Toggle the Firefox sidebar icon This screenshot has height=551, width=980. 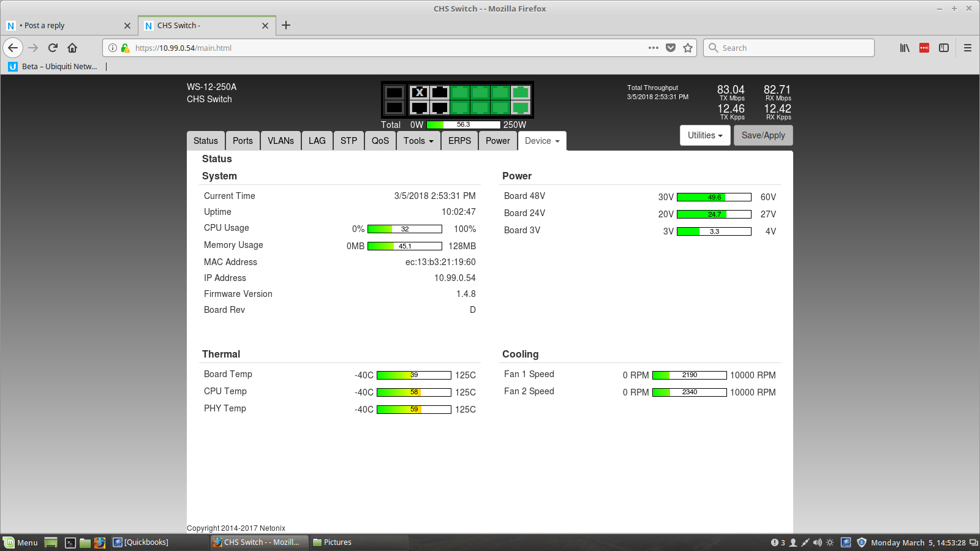(944, 48)
